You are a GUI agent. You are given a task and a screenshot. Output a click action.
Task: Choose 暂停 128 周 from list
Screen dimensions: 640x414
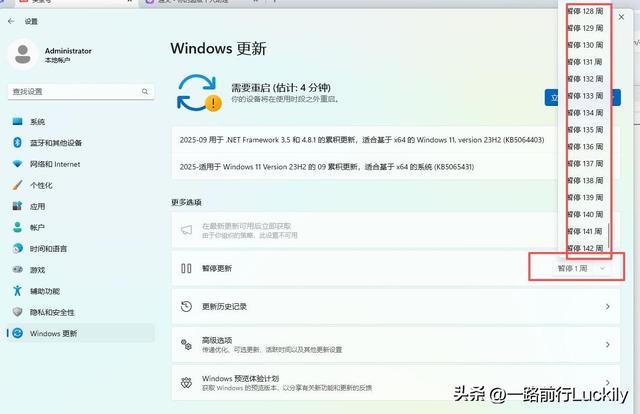click(585, 11)
